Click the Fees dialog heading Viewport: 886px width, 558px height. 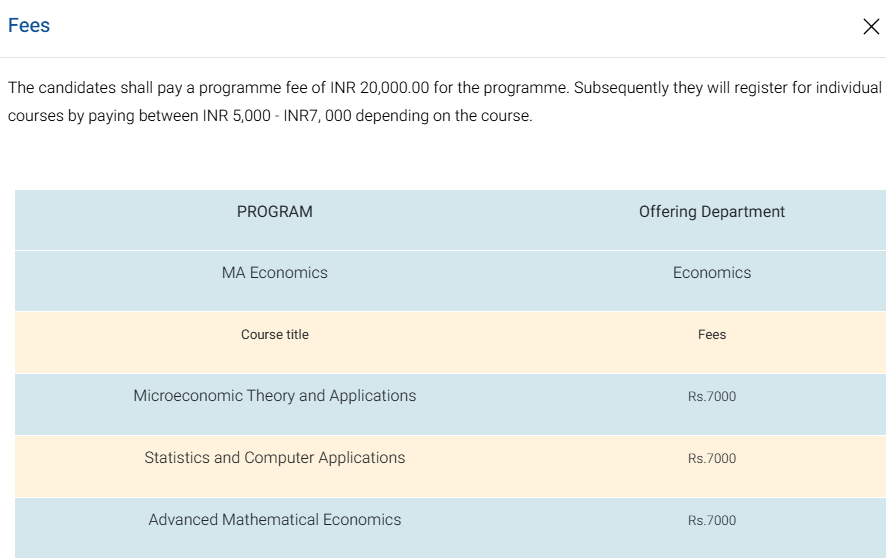(29, 26)
